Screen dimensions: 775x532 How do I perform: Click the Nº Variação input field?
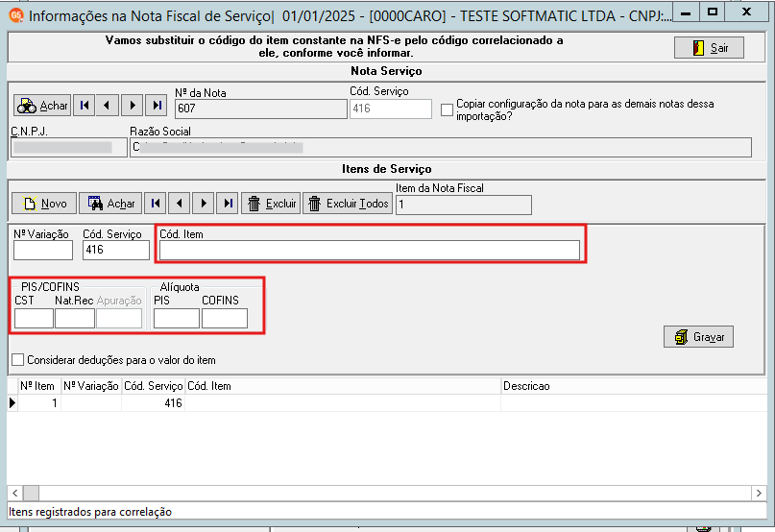coord(43,251)
